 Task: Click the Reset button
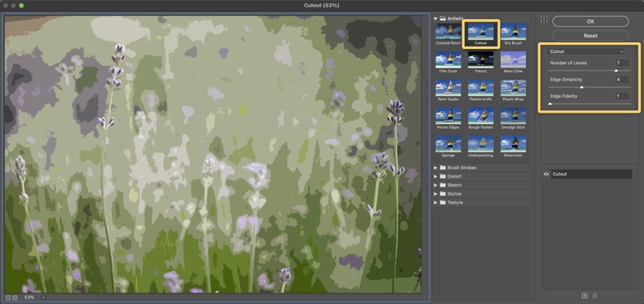click(x=590, y=35)
